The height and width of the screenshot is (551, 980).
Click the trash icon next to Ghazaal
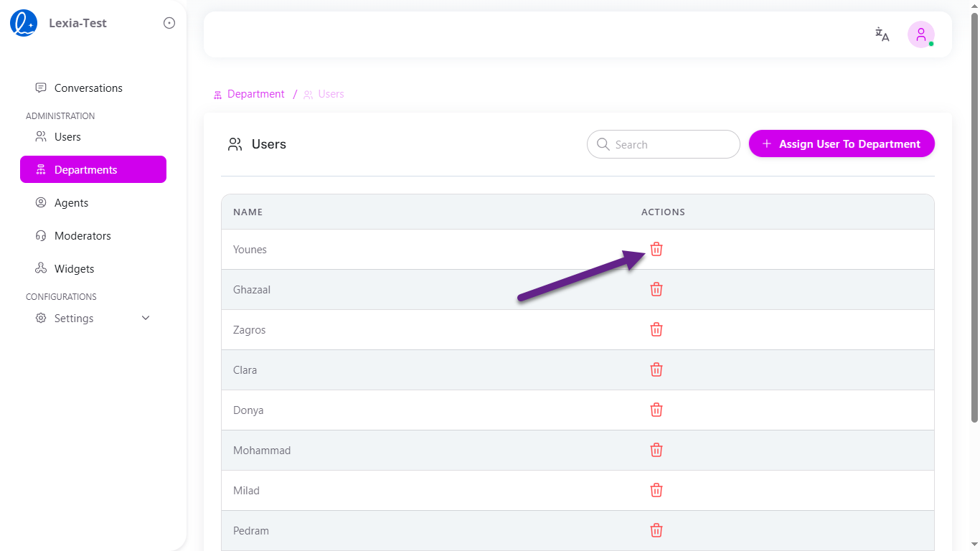click(x=656, y=289)
